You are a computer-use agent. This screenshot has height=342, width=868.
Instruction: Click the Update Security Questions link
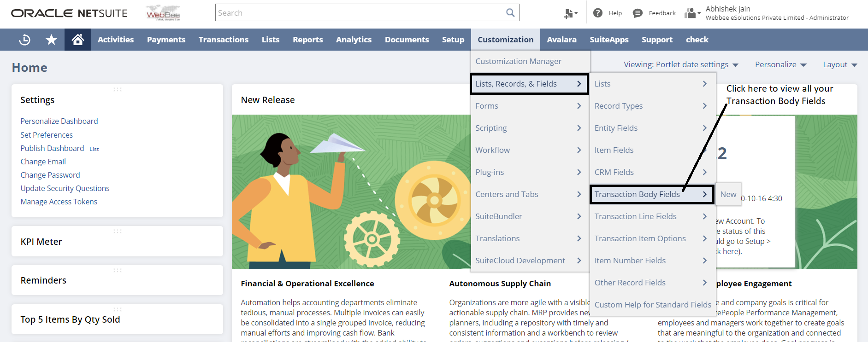click(x=65, y=188)
